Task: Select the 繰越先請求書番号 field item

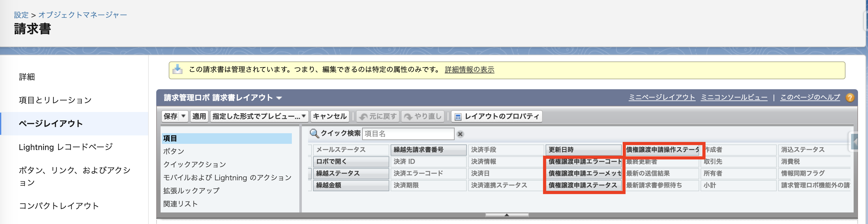Action: tap(428, 150)
